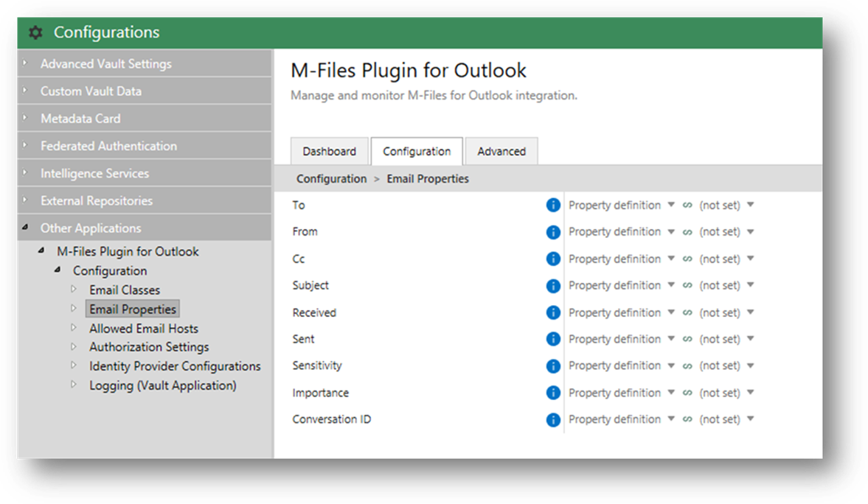868x504 pixels.
Task: Open Identity Provider Configurations tree item
Action: click(175, 366)
